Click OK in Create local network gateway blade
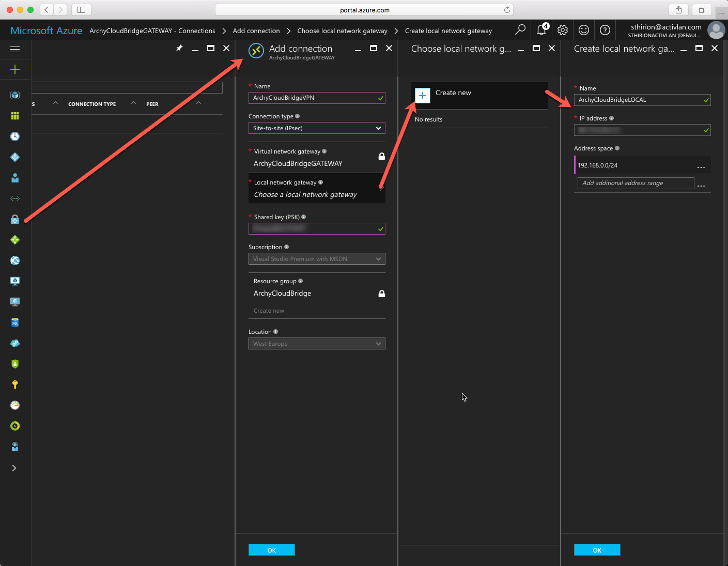The width and height of the screenshot is (728, 566). click(597, 550)
